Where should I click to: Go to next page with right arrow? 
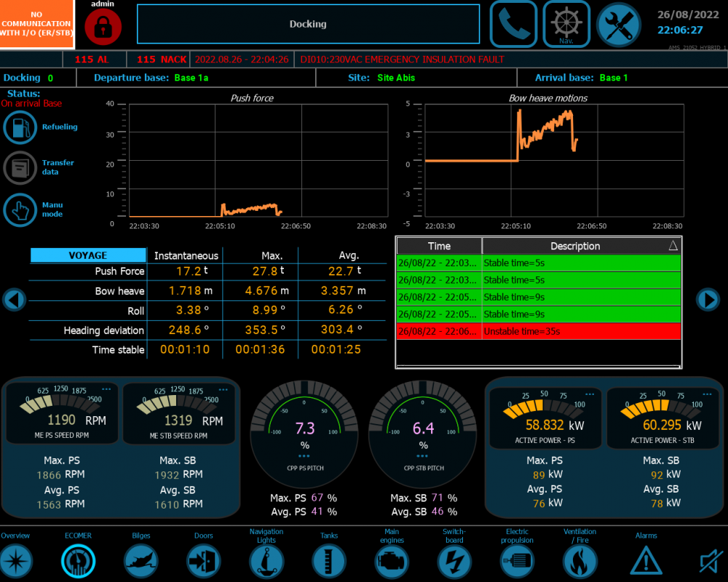pyautogui.click(x=708, y=299)
